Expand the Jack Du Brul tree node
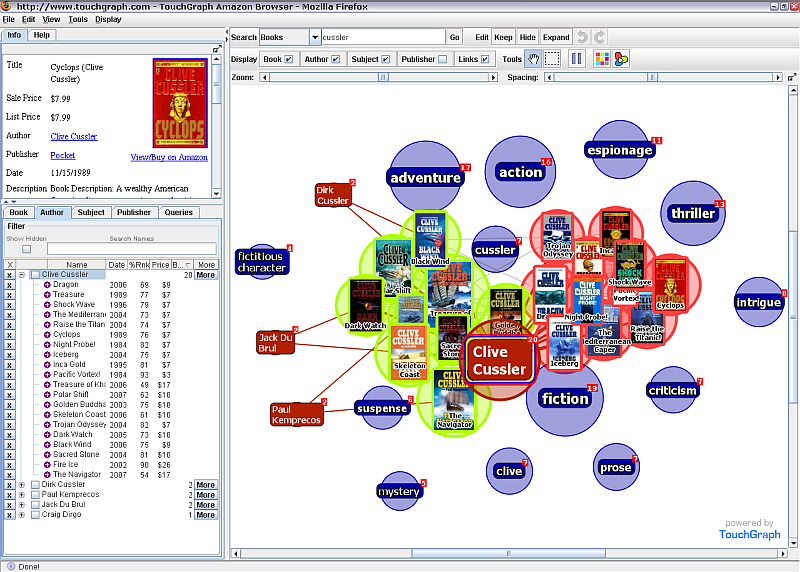This screenshot has width=800, height=572. tap(22, 505)
